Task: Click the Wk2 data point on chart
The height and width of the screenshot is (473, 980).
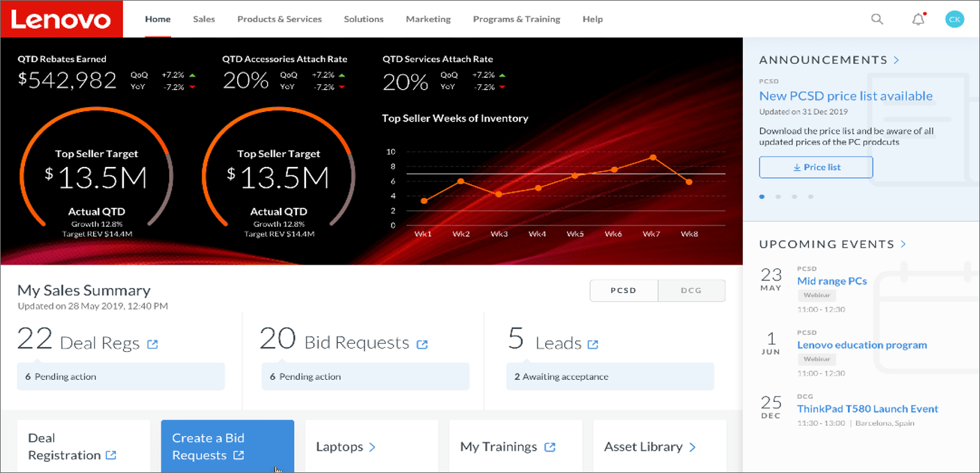Action: [460, 181]
